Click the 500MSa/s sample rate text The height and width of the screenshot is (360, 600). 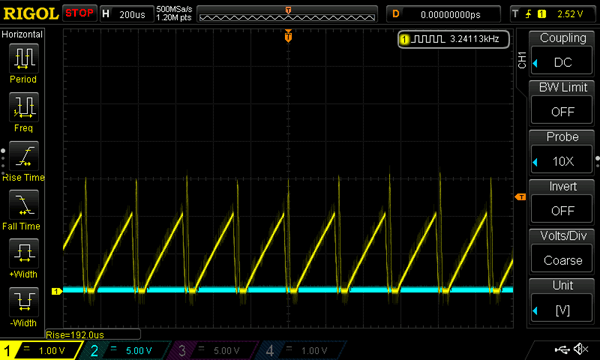coord(174,9)
